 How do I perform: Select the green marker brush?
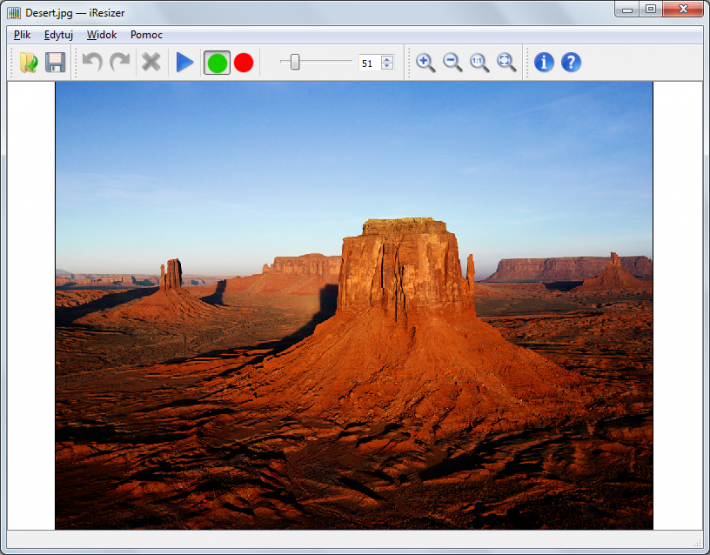point(217,62)
